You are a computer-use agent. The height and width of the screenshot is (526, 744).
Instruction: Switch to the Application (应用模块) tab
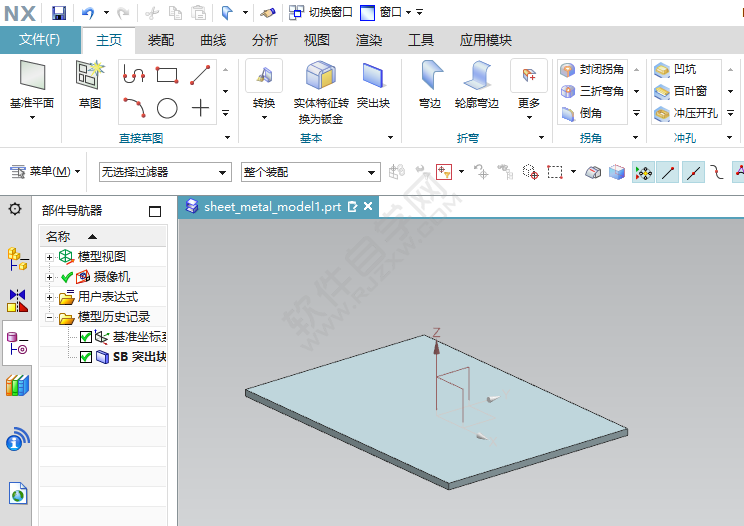click(485, 40)
